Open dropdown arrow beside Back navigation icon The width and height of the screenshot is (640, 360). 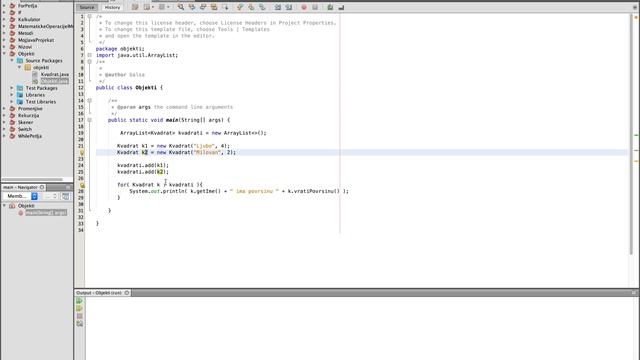153,7
